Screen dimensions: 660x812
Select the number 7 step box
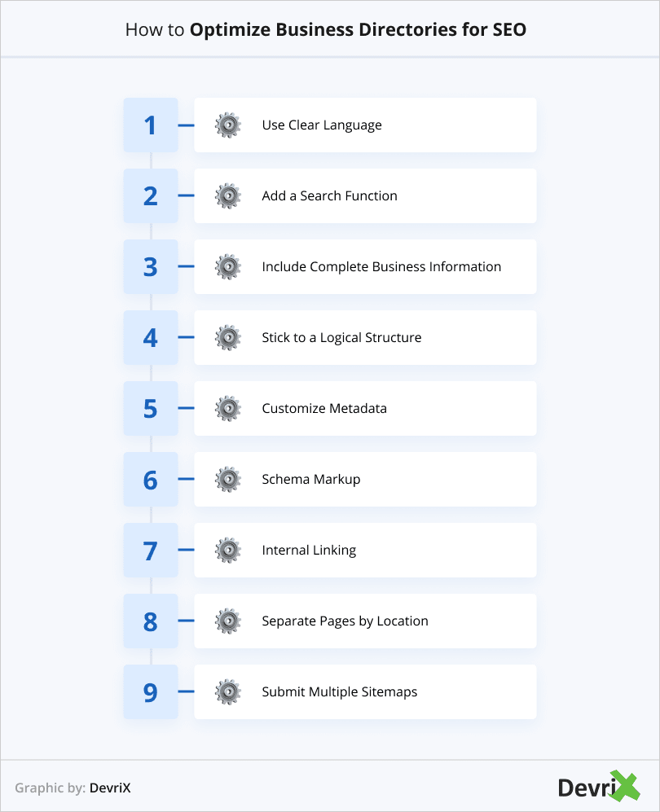pyautogui.click(x=151, y=551)
